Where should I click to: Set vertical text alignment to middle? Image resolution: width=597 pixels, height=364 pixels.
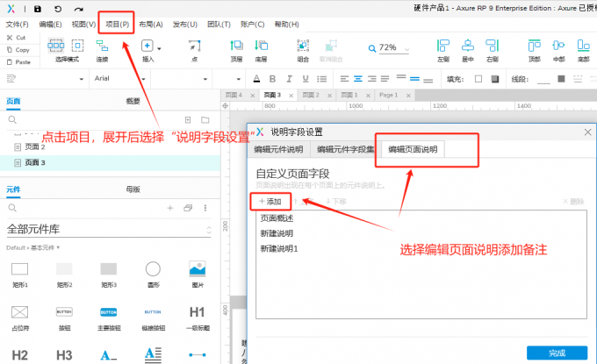[414, 79]
